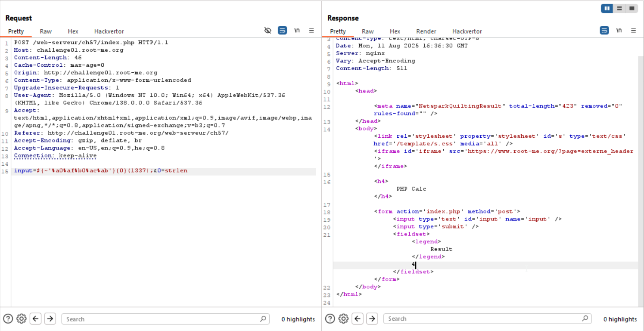Image resolution: width=644 pixels, height=331 pixels.
Task: Select top-bottom stacked layout icon
Action: point(619,8)
